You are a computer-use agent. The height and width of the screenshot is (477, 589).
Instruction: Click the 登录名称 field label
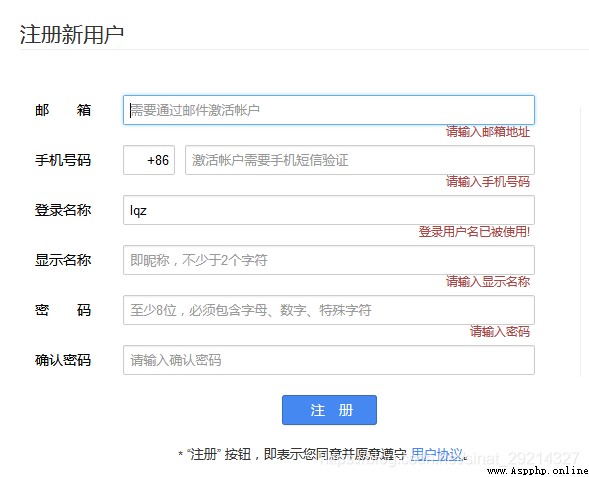click(63, 210)
